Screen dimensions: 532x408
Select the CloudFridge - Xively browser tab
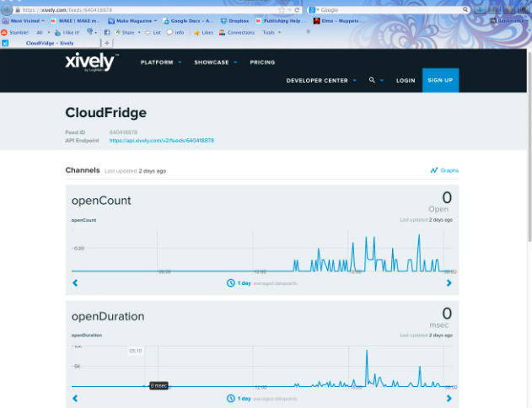click(51, 43)
